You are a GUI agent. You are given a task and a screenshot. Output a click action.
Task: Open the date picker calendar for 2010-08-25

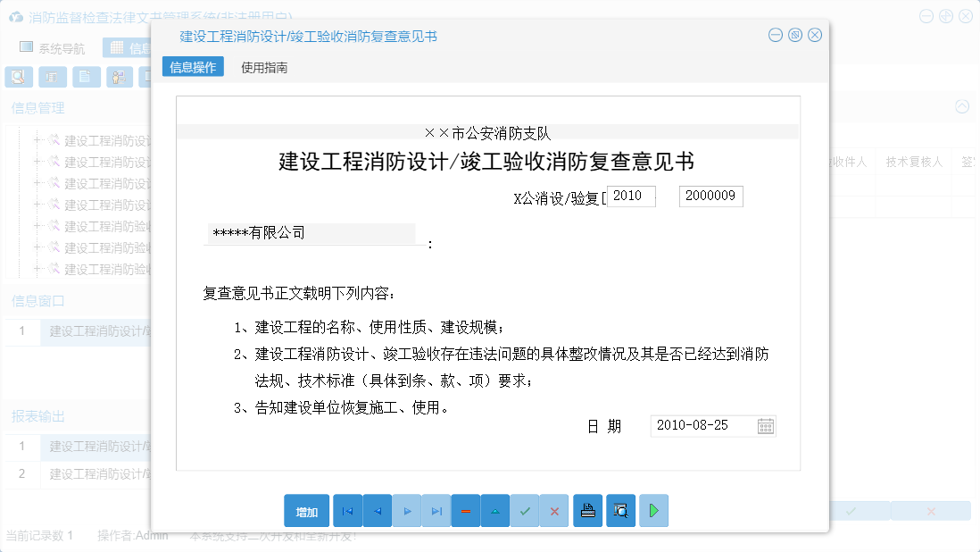point(765,426)
